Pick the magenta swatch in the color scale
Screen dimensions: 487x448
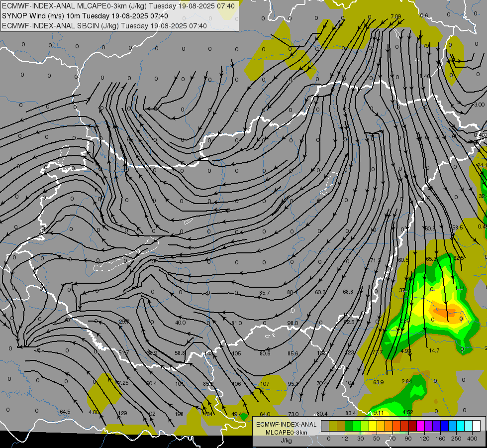coord(421,426)
